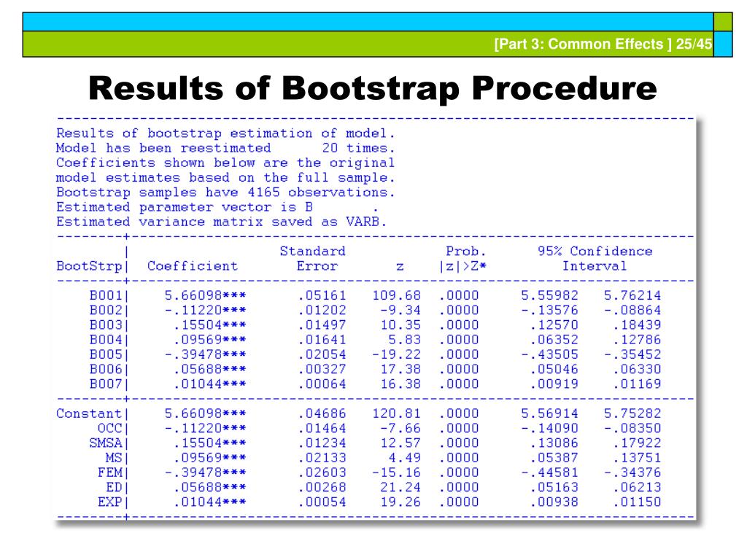747x560 pixels.
Task: Click z value '5.83'
Action: click(x=404, y=340)
